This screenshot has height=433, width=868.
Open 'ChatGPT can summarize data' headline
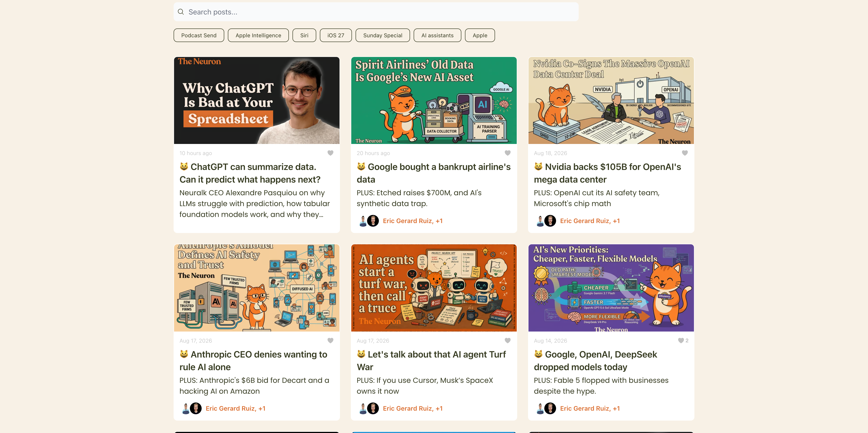(x=250, y=173)
